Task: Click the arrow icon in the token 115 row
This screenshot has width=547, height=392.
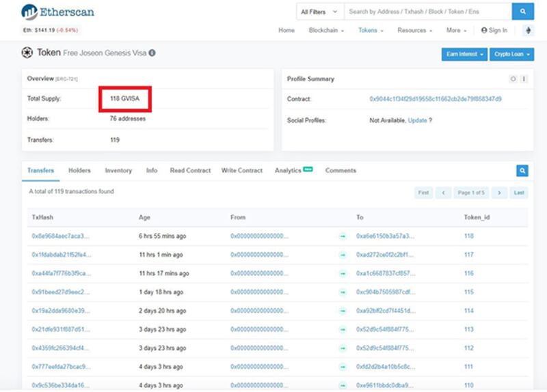Action: point(343,292)
